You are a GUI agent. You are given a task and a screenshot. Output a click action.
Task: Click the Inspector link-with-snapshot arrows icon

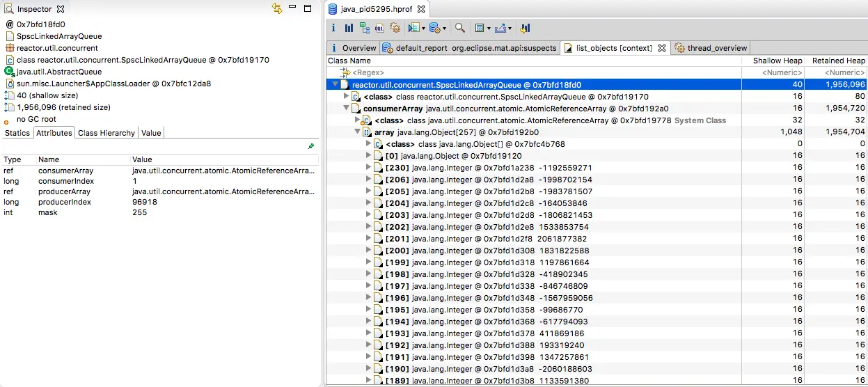(x=277, y=8)
